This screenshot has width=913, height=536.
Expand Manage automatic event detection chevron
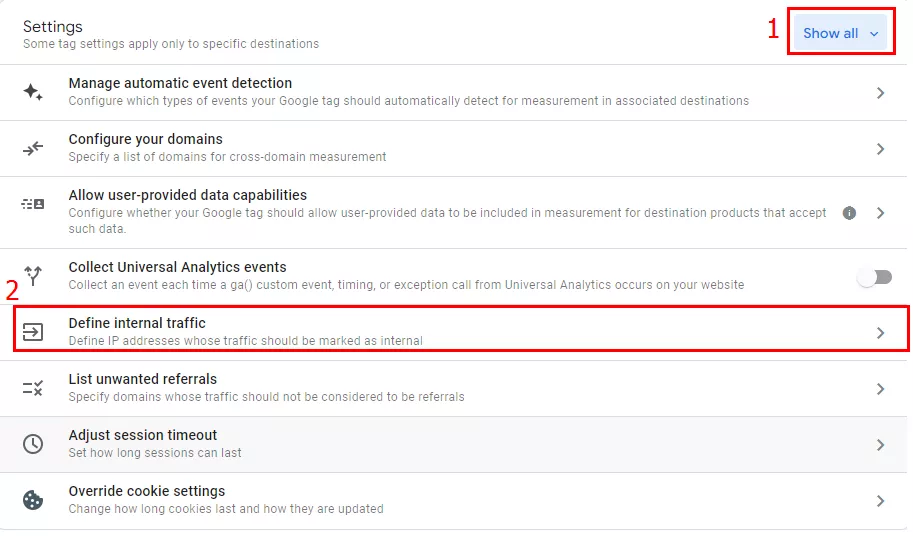pyautogui.click(x=880, y=93)
